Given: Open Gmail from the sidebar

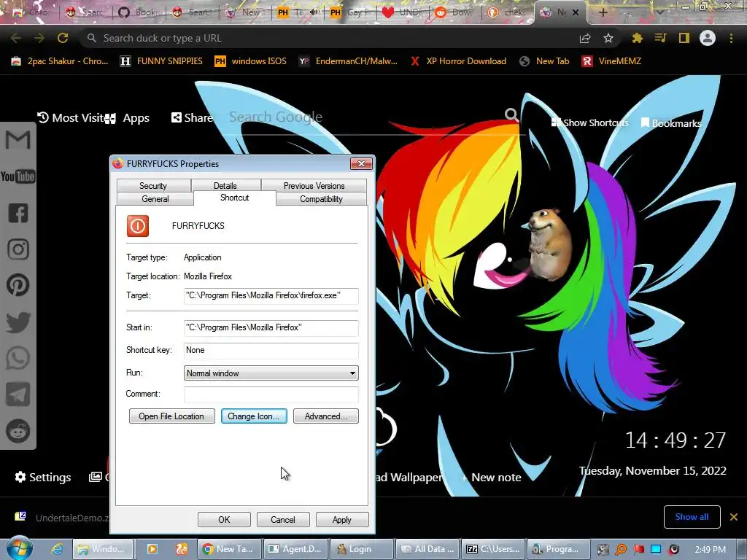Looking at the screenshot, I should 18,140.
